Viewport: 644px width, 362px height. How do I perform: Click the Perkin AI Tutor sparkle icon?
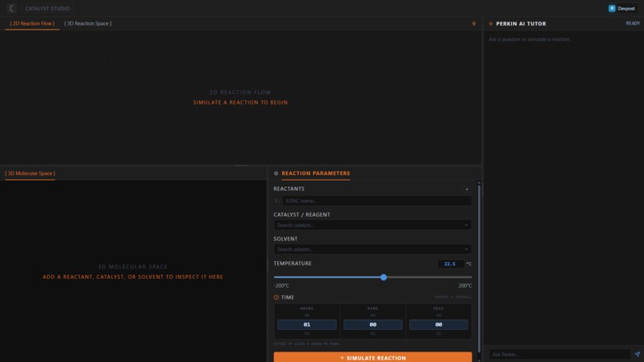[x=491, y=24]
